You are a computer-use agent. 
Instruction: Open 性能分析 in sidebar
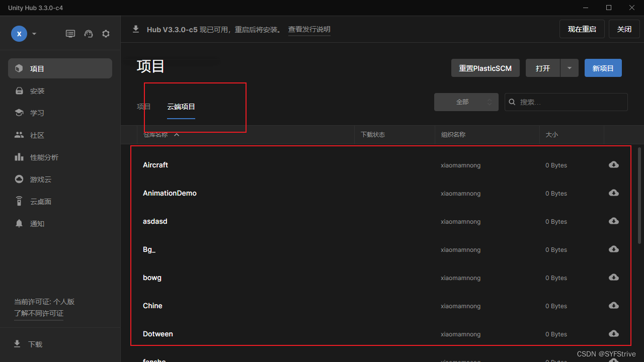tap(60, 157)
